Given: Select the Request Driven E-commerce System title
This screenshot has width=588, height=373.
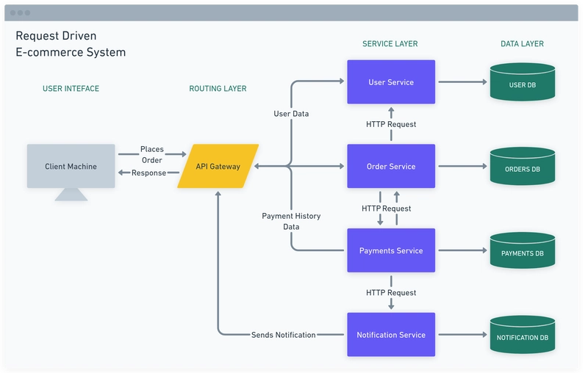Looking at the screenshot, I should click(x=71, y=44).
